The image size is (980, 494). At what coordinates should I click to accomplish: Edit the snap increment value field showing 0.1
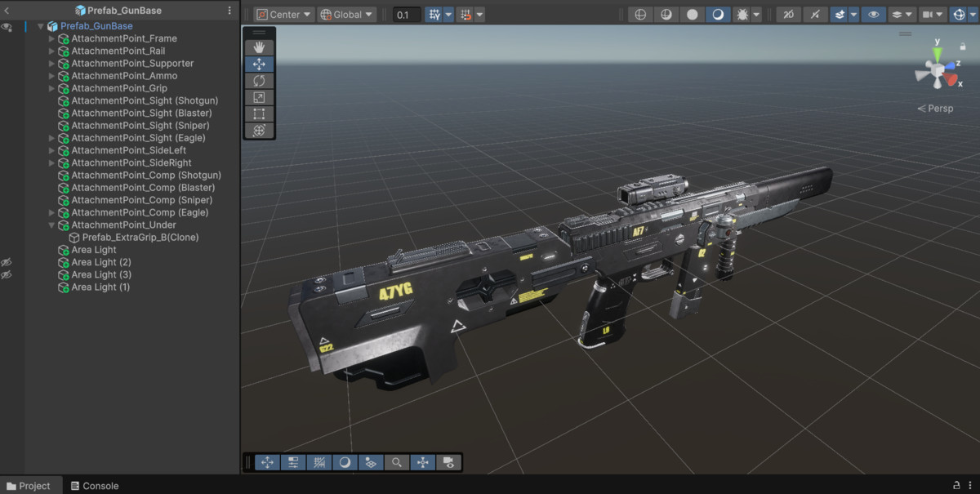point(406,14)
